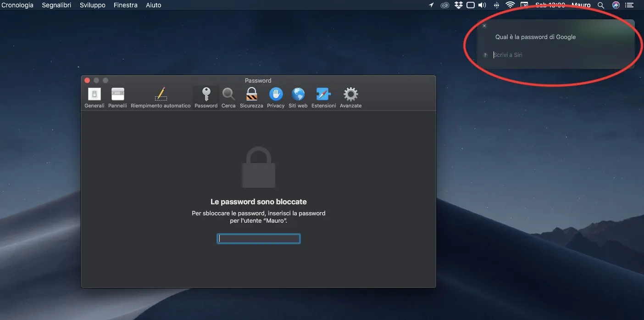The height and width of the screenshot is (320, 644).
Task: Open the Generali preferences pane
Action: click(x=94, y=95)
